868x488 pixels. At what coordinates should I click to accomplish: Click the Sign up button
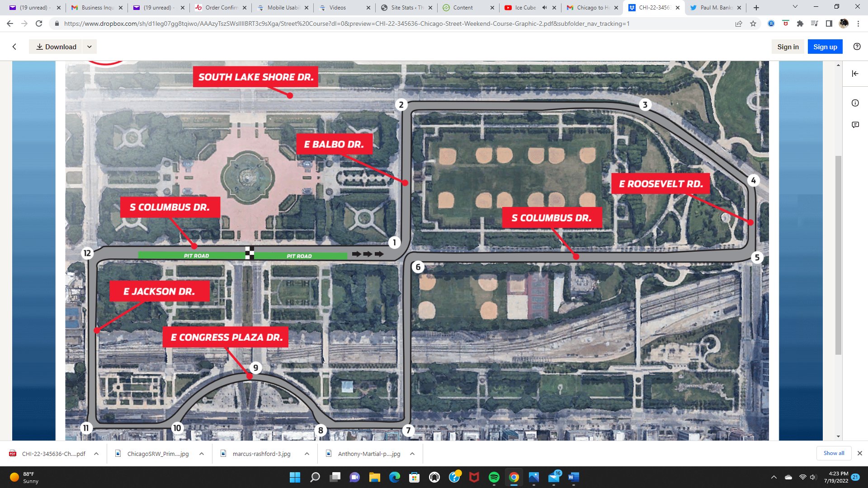click(x=825, y=47)
